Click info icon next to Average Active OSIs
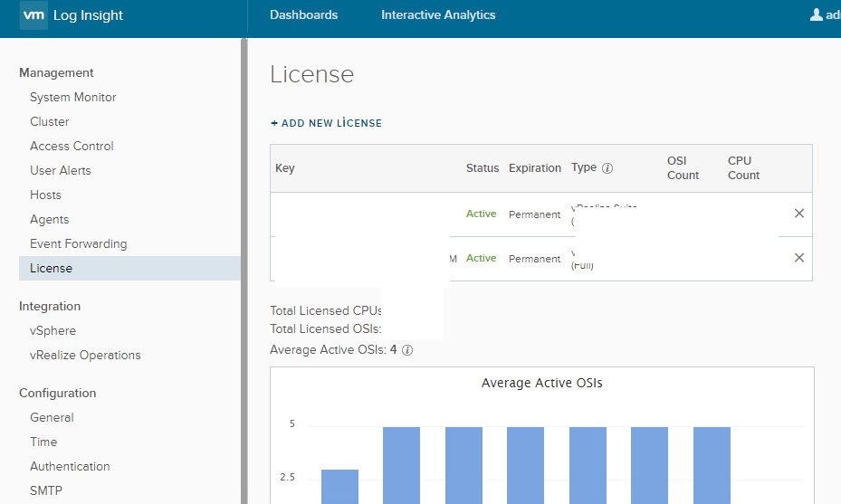This screenshot has height=504, width=841. (407, 350)
